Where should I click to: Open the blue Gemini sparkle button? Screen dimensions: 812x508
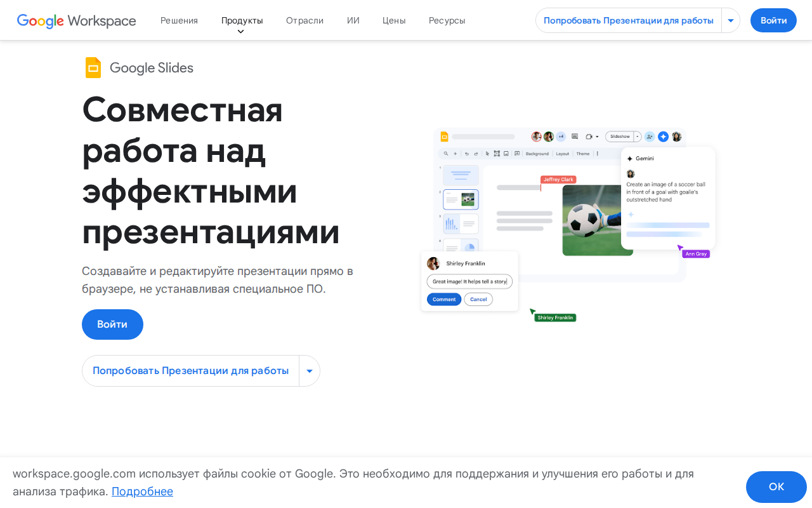click(663, 136)
